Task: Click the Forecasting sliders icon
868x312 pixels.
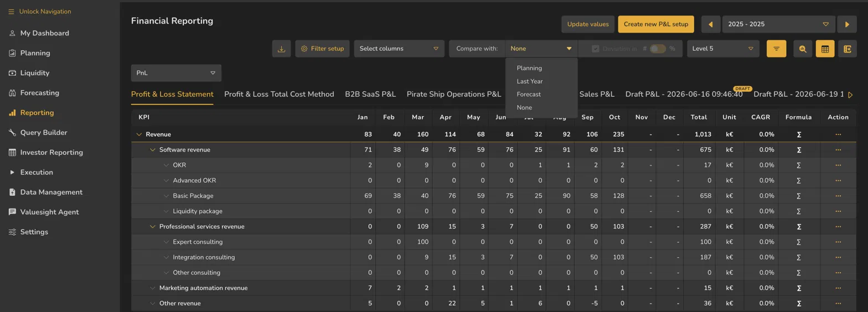Action: pos(12,93)
